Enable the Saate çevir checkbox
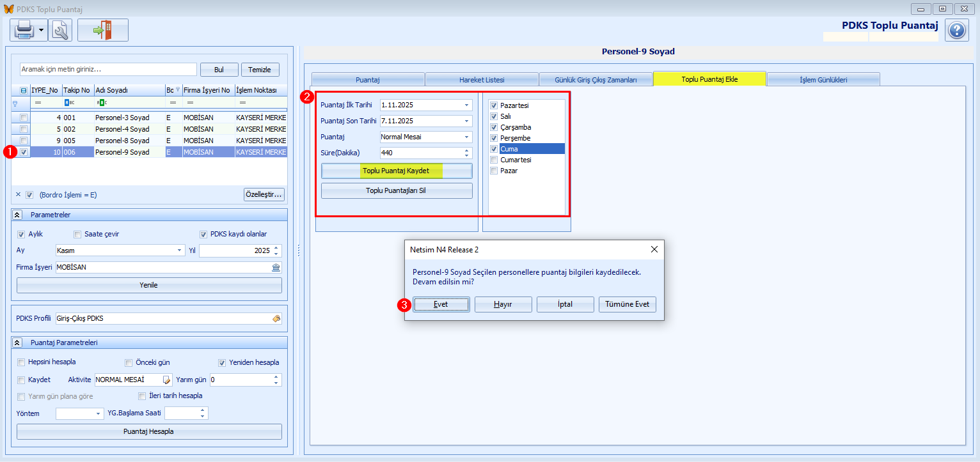 tap(78, 234)
